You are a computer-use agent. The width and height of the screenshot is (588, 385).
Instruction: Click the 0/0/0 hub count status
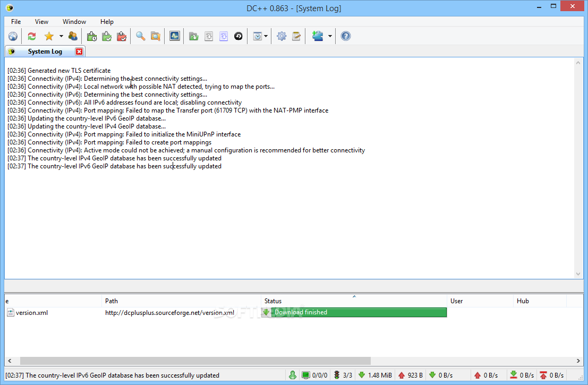(314, 375)
